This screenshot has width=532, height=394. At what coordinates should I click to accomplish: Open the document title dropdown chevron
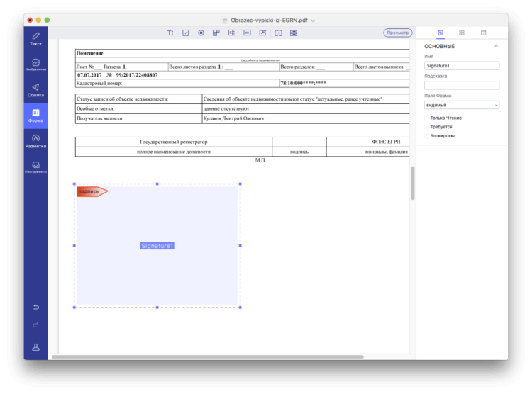(313, 21)
